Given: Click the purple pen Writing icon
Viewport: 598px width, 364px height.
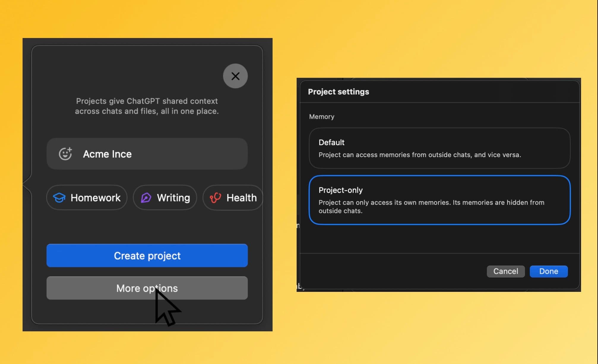Looking at the screenshot, I should click(146, 198).
